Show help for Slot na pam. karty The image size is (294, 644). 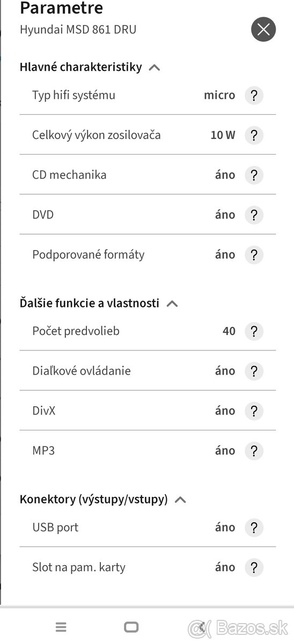pos(254,567)
